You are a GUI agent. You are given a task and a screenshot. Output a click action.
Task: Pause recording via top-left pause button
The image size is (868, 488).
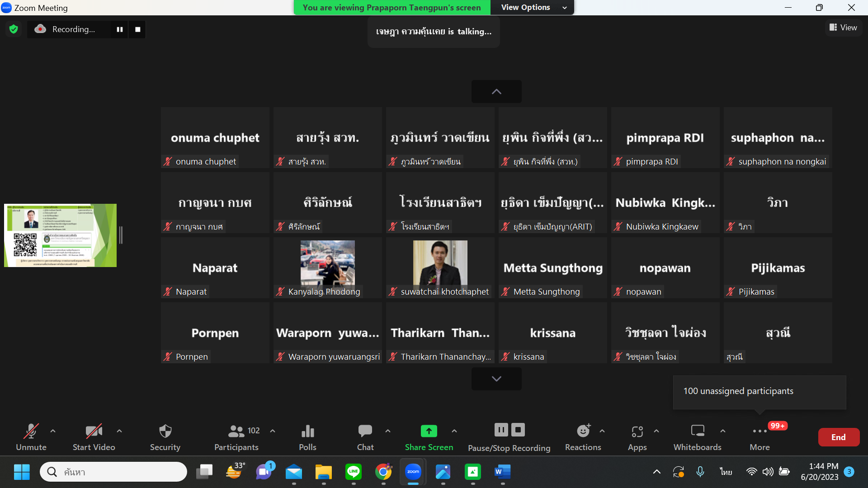tap(120, 29)
